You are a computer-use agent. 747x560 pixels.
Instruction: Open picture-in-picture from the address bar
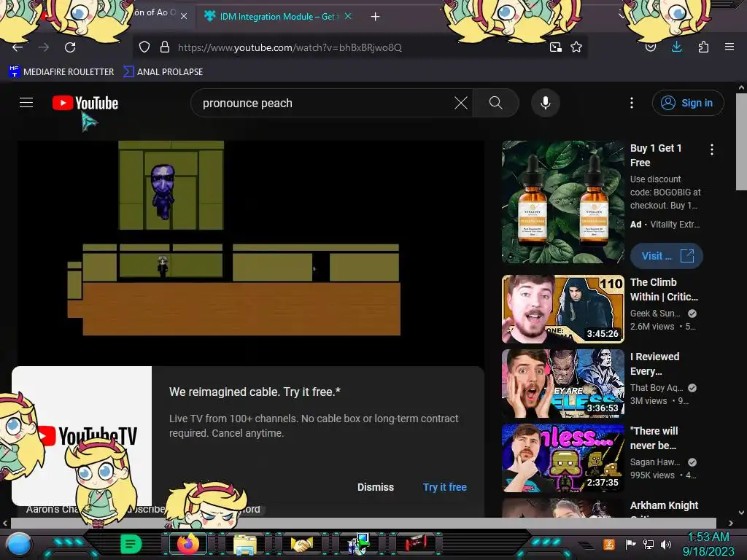coord(555,47)
